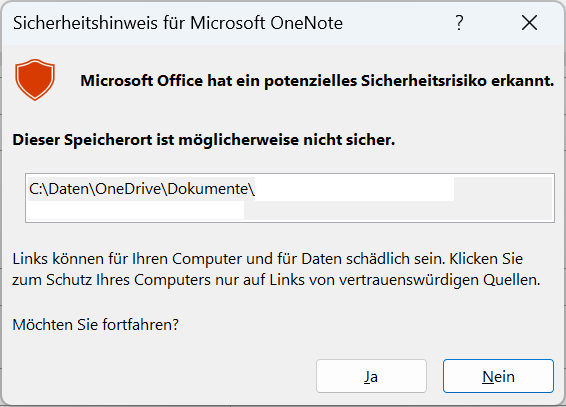This screenshot has height=407, width=566.
Task: Click the dialog title Sicherheitshinweis für Microsoft OneNote
Action: (x=178, y=23)
